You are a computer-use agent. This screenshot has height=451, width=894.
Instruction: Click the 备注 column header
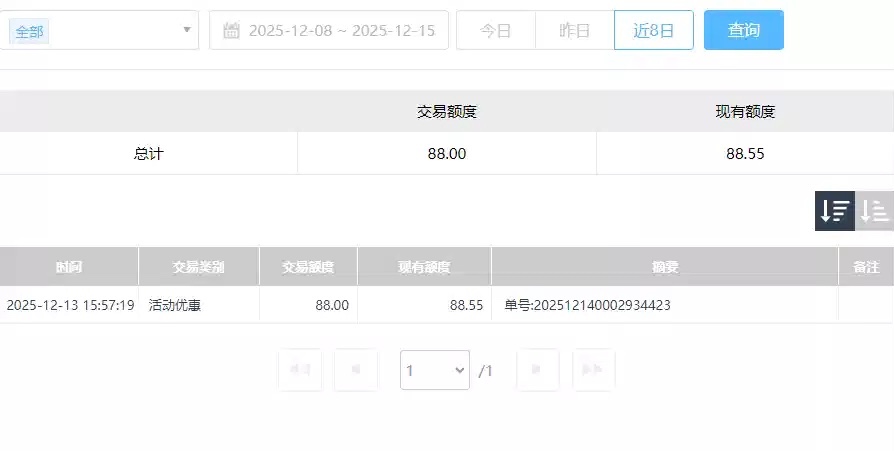(866, 267)
